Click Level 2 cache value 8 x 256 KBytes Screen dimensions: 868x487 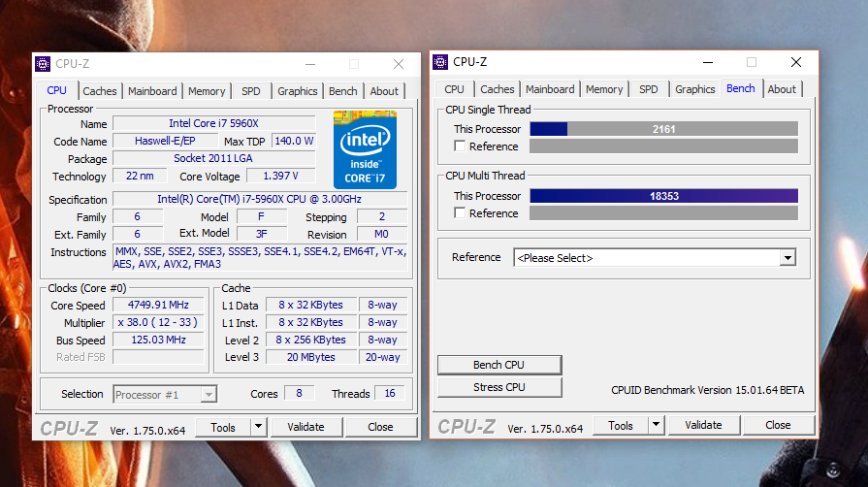tap(311, 340)
